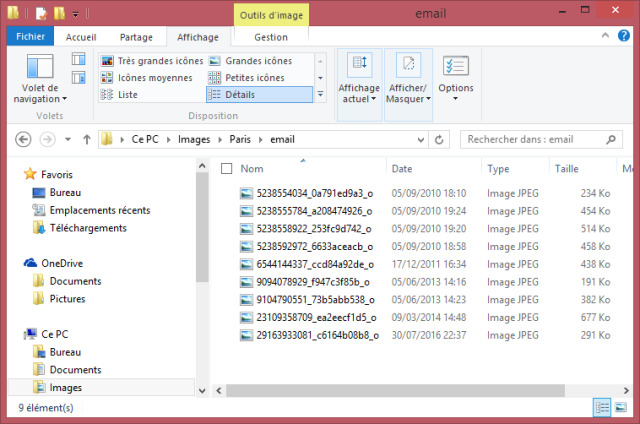The width and height of the screenshot is (640, 424).
Task: Refresh the email folder
Action: click(439, 140)
